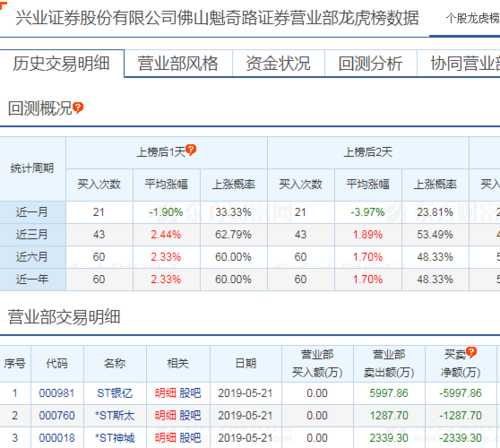Switch to the 营业部风格 tab
The width and height of the screenshot is (500, 448).
178,64
